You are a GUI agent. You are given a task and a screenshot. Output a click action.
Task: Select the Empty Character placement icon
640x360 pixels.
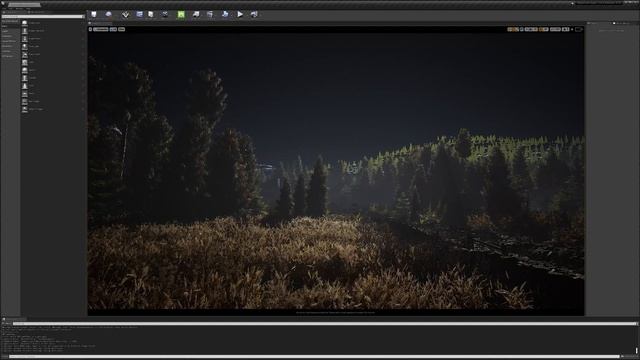[x=25, y=31]
